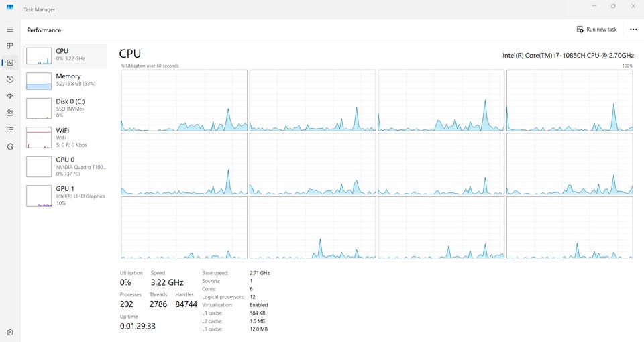Viewport: 644px width, 342px height.
Task: Open the Services puzzle icon
Action: tap(10, 147)
